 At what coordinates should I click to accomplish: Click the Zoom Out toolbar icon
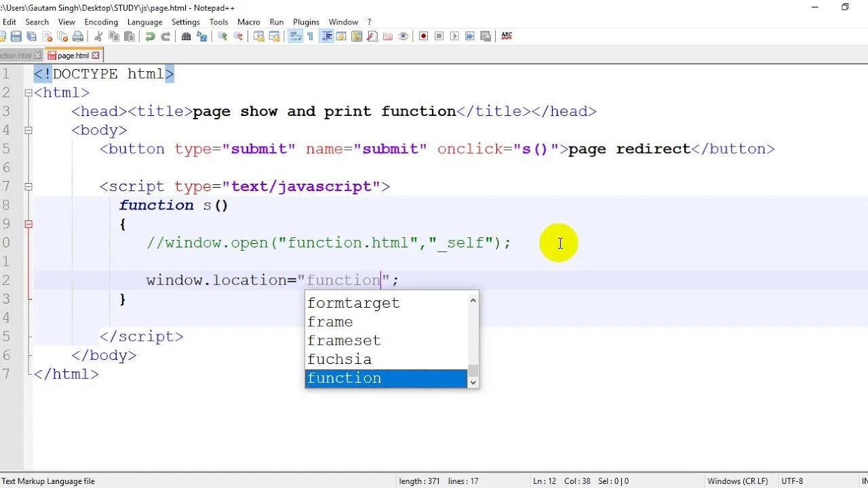pos(238,36)
